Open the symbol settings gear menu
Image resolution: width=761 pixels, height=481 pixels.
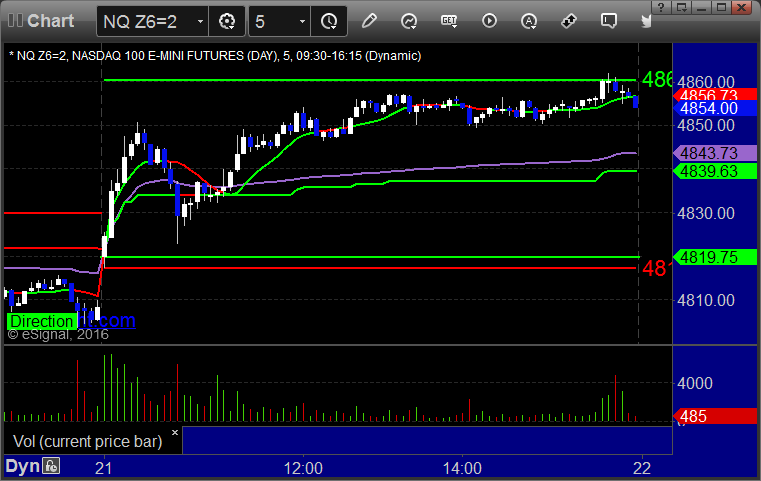coord(227,21)
